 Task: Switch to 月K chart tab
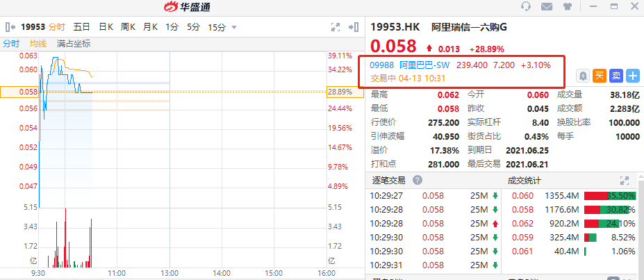coord(150,27)
